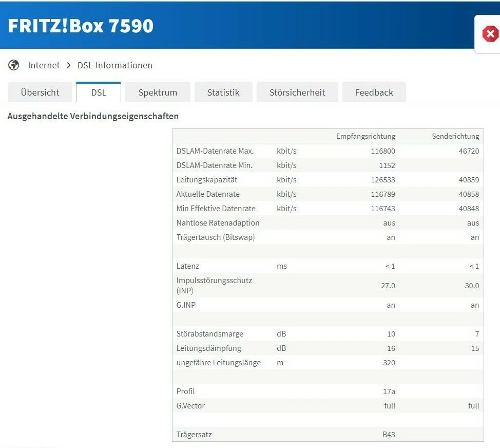
Task: Click the Leitungskapazität row label
Action: (207, 180)
